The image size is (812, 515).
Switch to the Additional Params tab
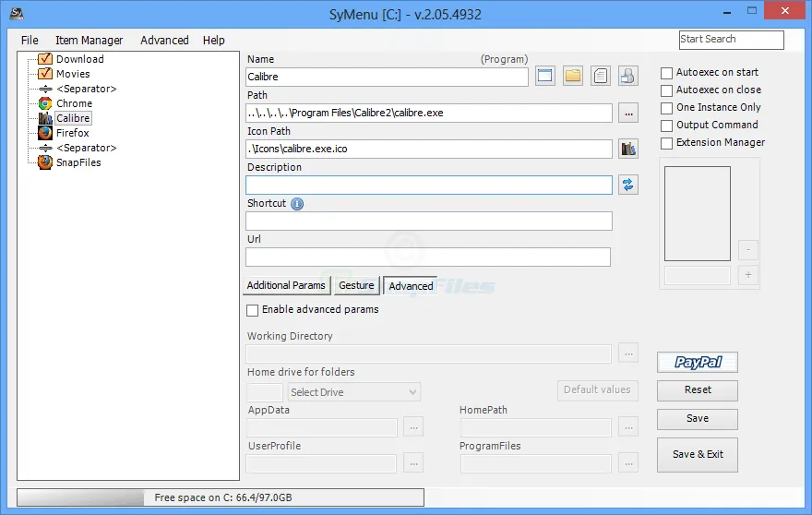point(286,285)
